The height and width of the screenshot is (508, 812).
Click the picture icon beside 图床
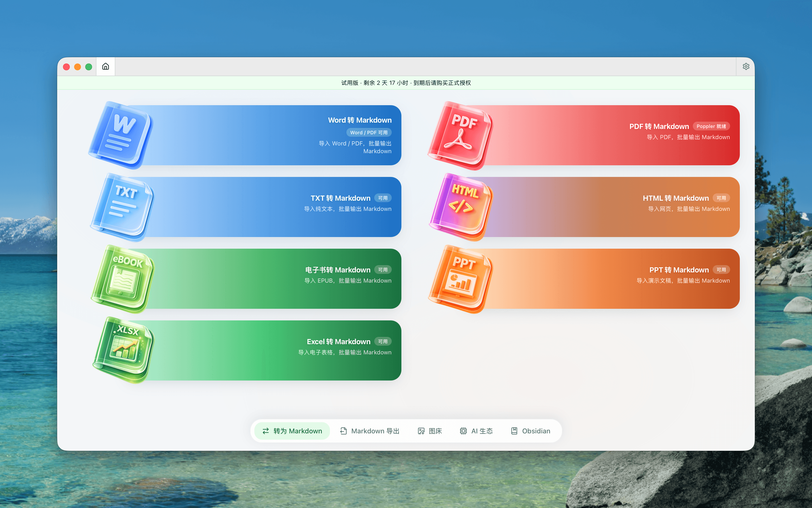(421, 431)
